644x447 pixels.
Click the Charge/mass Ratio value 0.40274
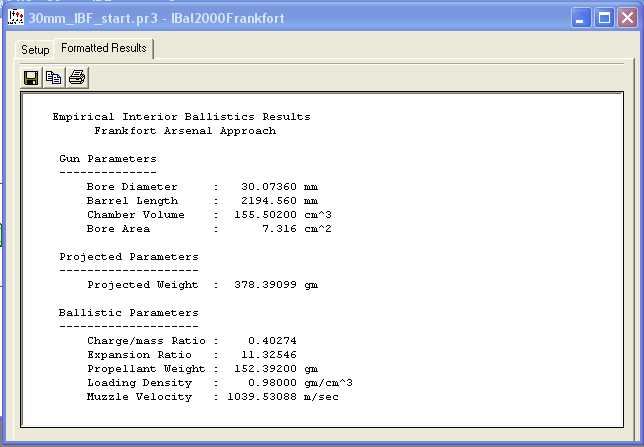(272, 341)
